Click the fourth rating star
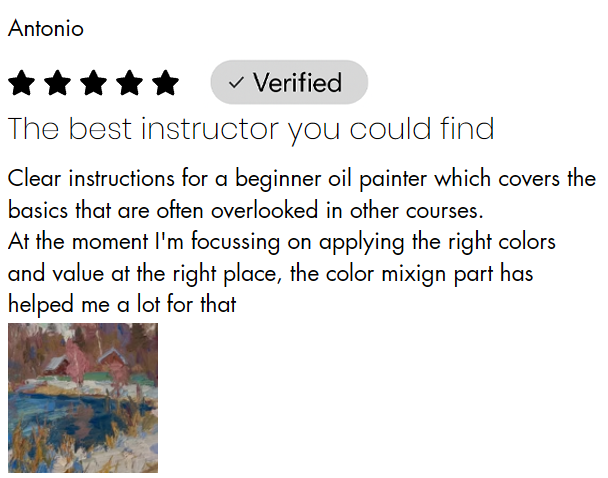Image resolution: width=608 pixels, height=478 pixels. (x=130, y=82)
